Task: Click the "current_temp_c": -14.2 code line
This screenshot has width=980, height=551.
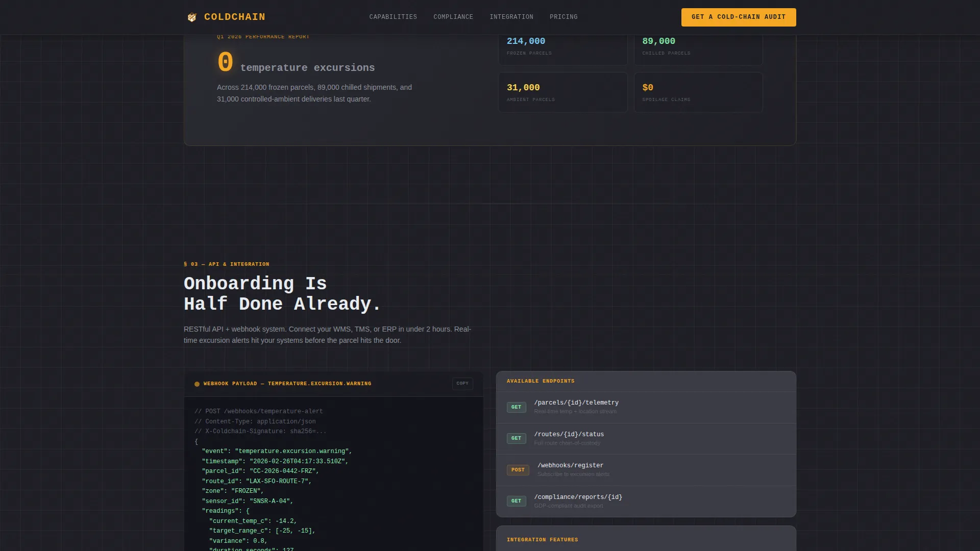Action: click(253, 521)
